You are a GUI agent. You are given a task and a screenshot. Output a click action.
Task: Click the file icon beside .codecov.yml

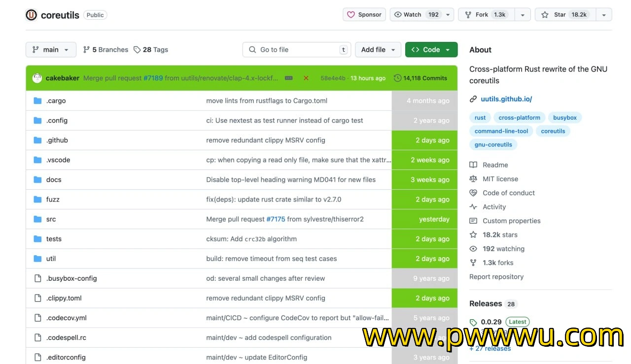37,318
